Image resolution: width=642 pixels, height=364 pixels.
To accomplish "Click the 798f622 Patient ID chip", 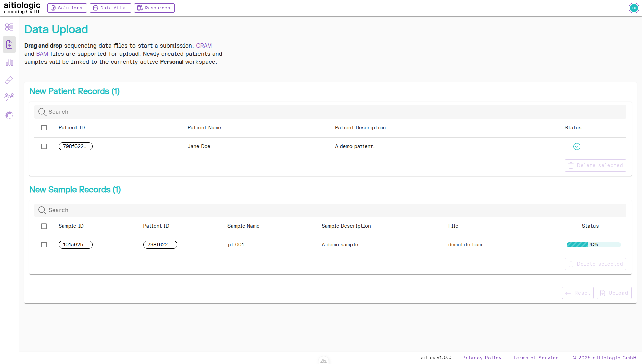I will point(75,146).
